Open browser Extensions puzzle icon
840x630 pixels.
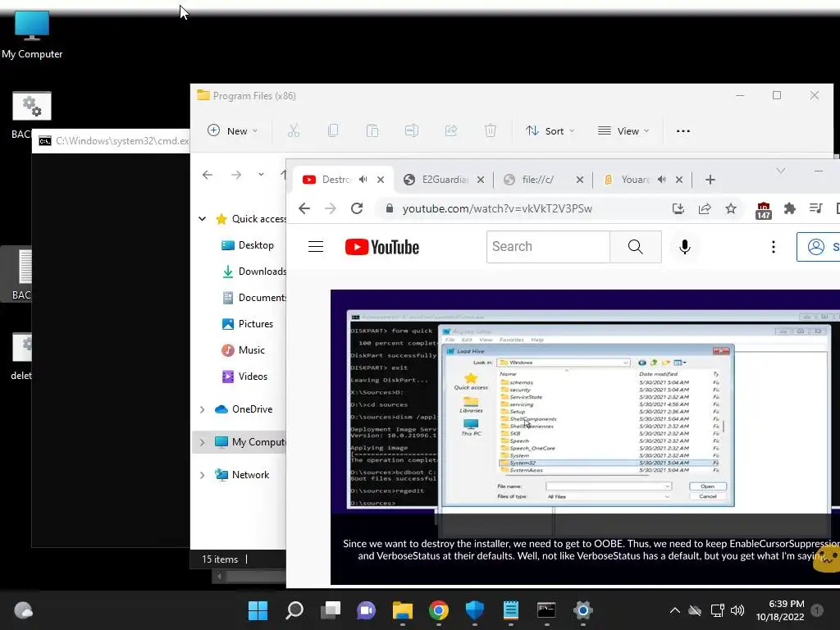click(790, 208)
